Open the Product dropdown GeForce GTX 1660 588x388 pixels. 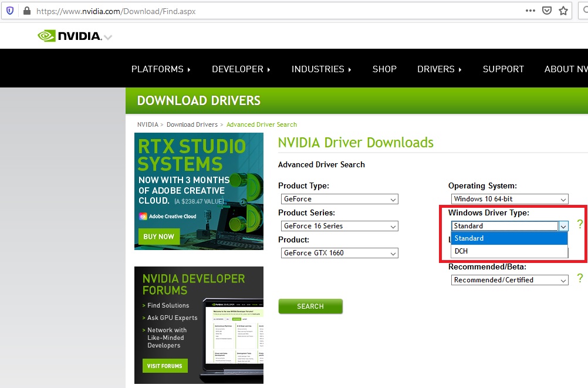click(x=339, y=253)
